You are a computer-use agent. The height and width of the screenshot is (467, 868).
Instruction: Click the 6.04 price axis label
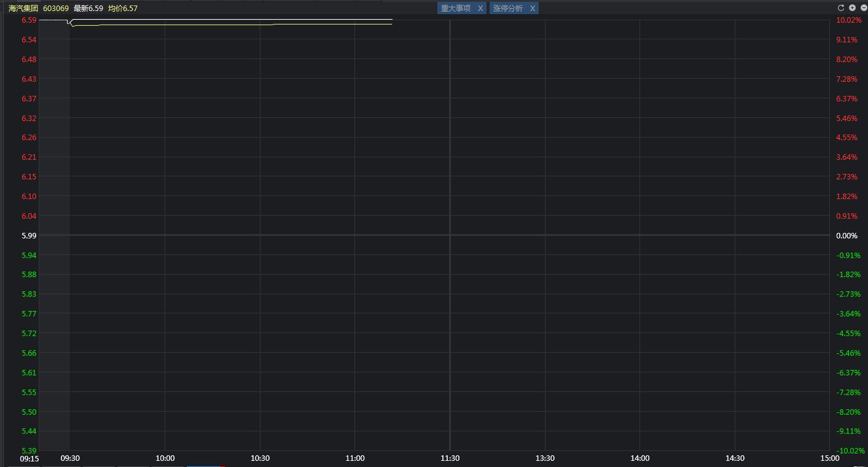pyautogui.click(x=29, y=216)
